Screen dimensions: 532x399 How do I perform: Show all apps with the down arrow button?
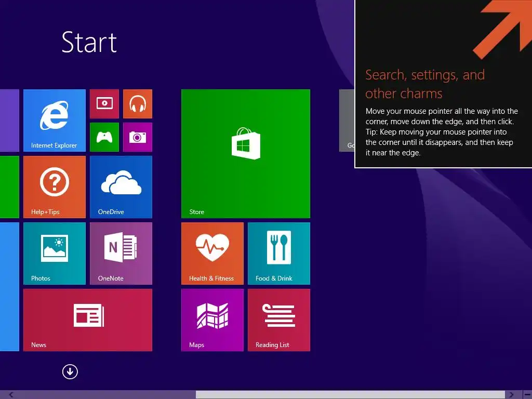pos(70,371)
